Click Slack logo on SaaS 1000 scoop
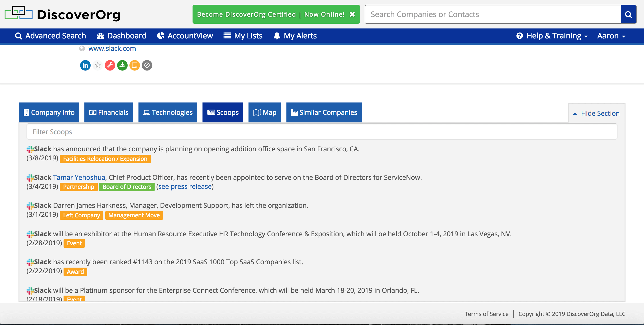Image resolution: width=644 pixels, height=325 pixels. pos(30,262)
